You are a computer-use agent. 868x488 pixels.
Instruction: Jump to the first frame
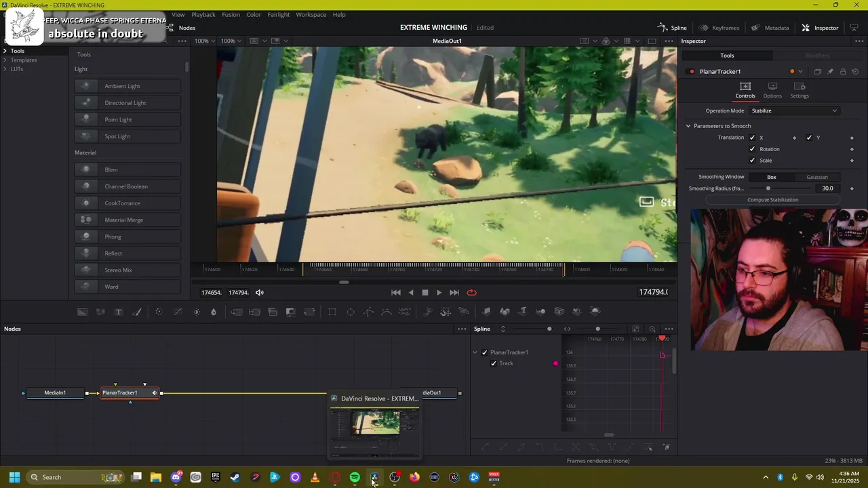tap(396, 293)
